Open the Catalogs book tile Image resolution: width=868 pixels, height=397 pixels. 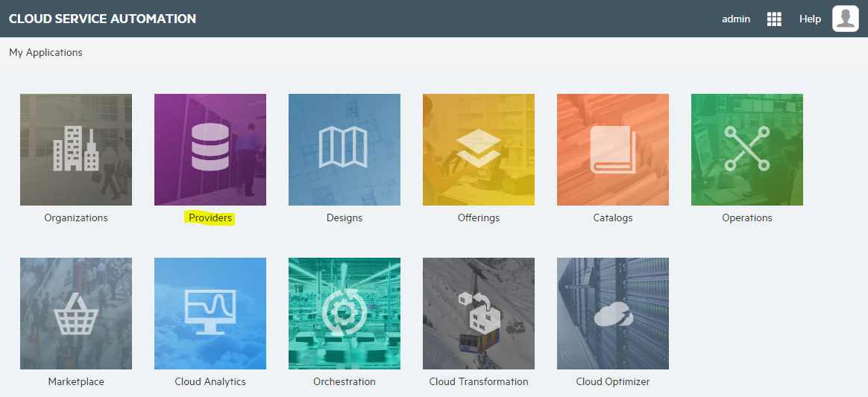[613, 150]
